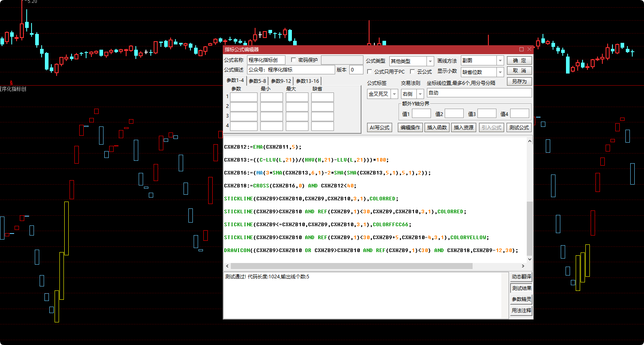Select the 参数13-16 tab

pos(307,81)
